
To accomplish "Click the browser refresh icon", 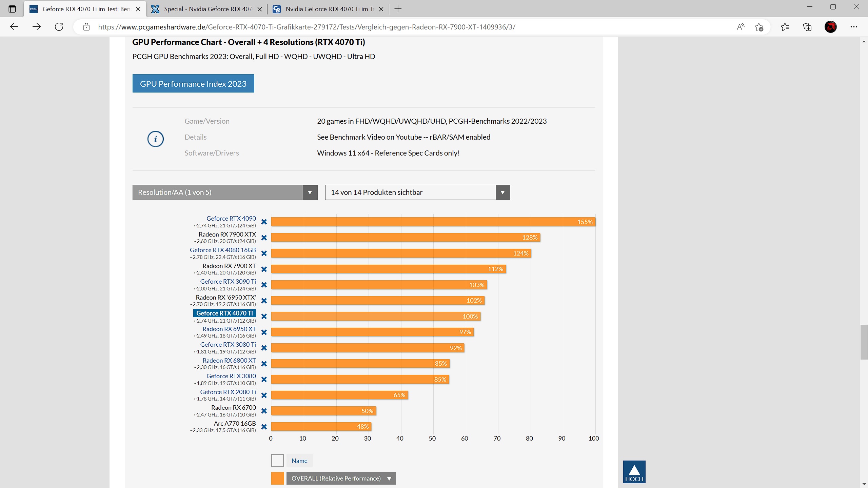I will point(59,27).
